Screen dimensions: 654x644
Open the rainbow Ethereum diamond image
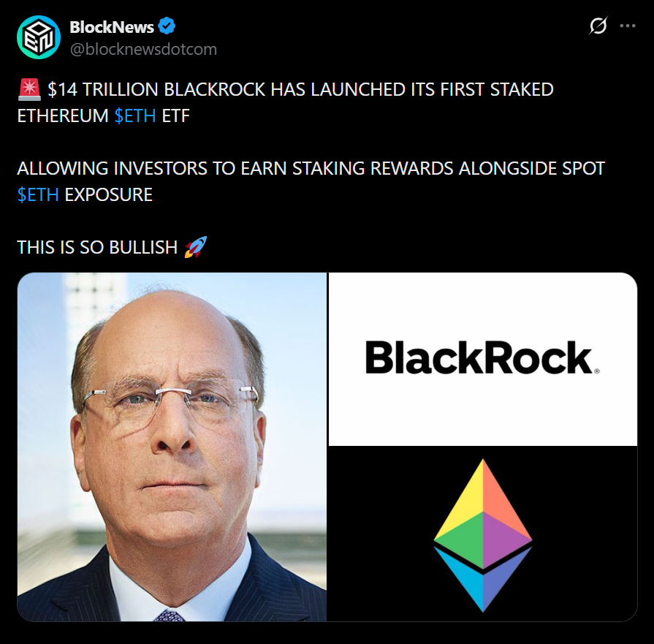(x=483, y=534)
